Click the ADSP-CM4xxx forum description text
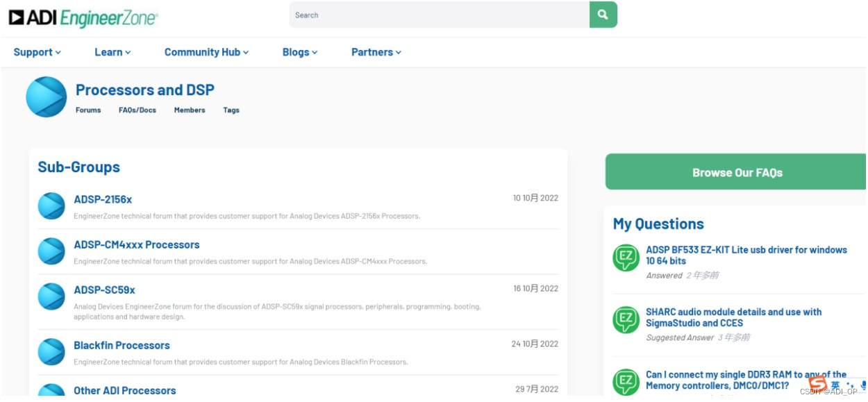This screenshot has width=868, height=402. (251, 261)
